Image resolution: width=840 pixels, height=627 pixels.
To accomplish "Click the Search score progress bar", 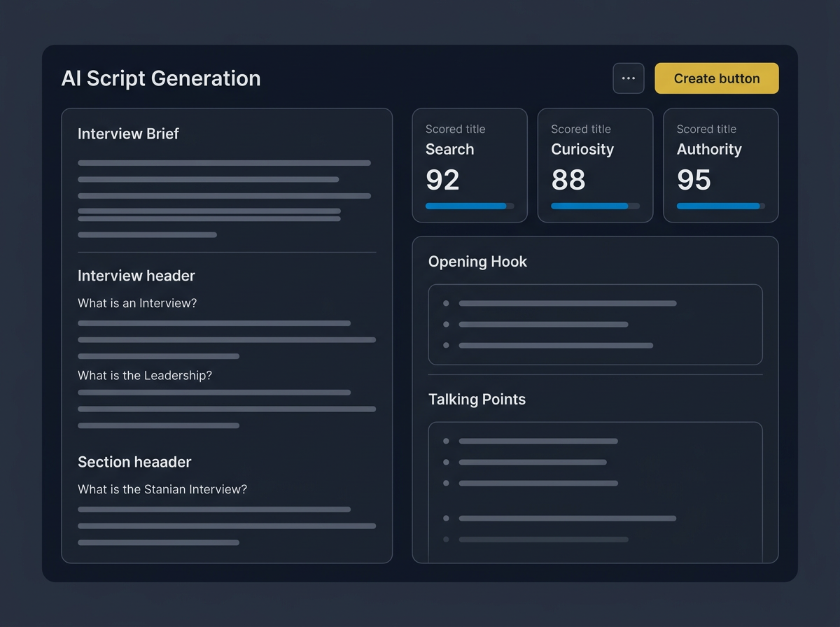I will pyautogui.click(x=470, y=206).
